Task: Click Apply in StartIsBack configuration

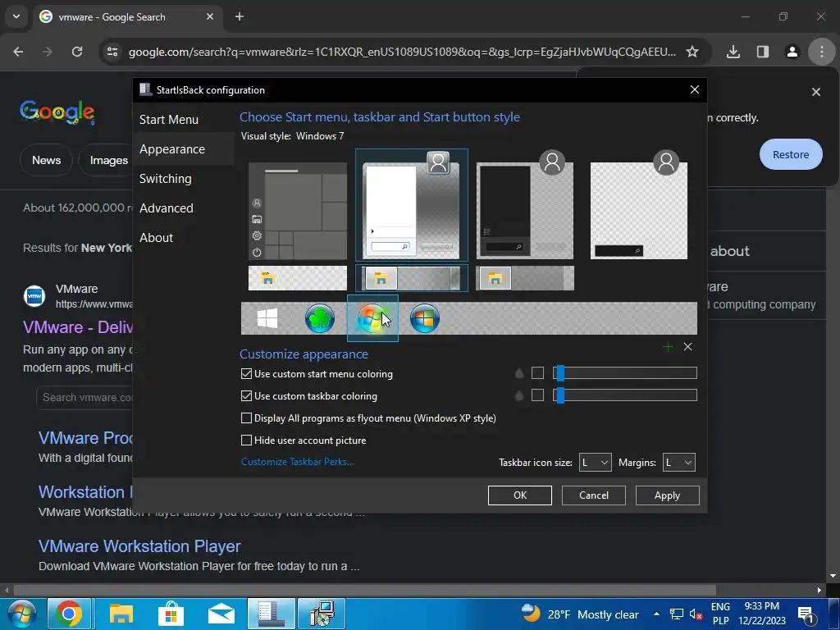Action: [667, 495]
